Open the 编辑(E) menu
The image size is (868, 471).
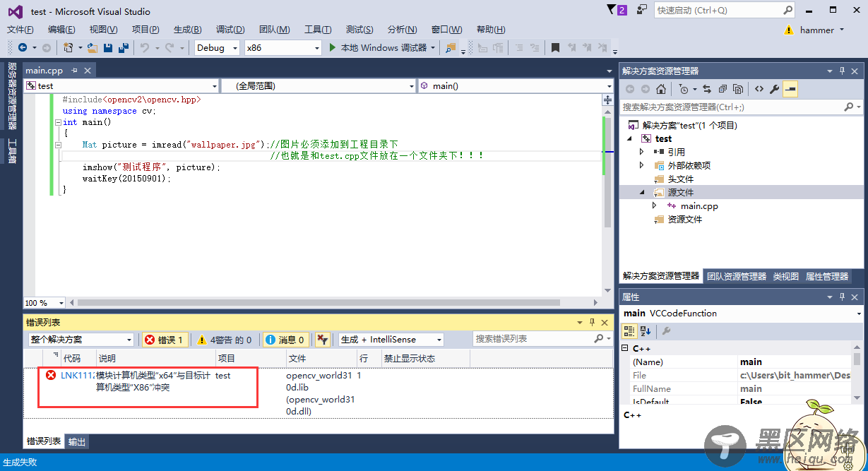pyautogui.click(x=61, y=29)
